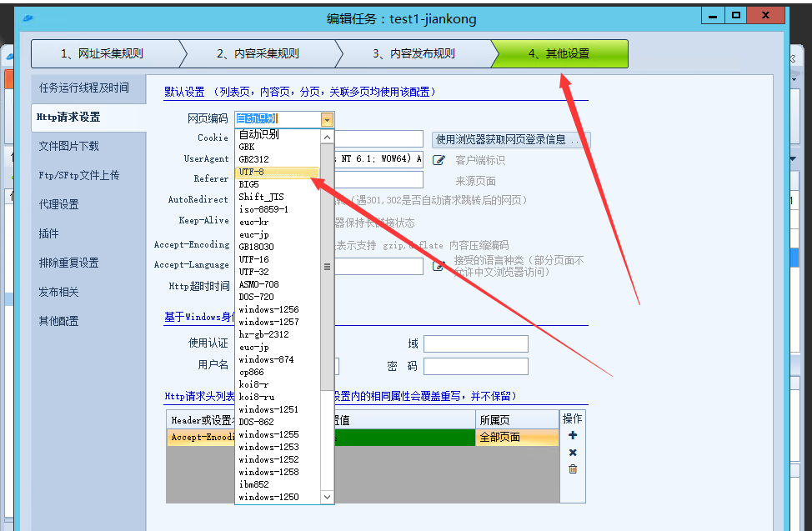Click the edit icon beside 客户端标识
This screenshot has height=531, width=812.
point(439,160)
